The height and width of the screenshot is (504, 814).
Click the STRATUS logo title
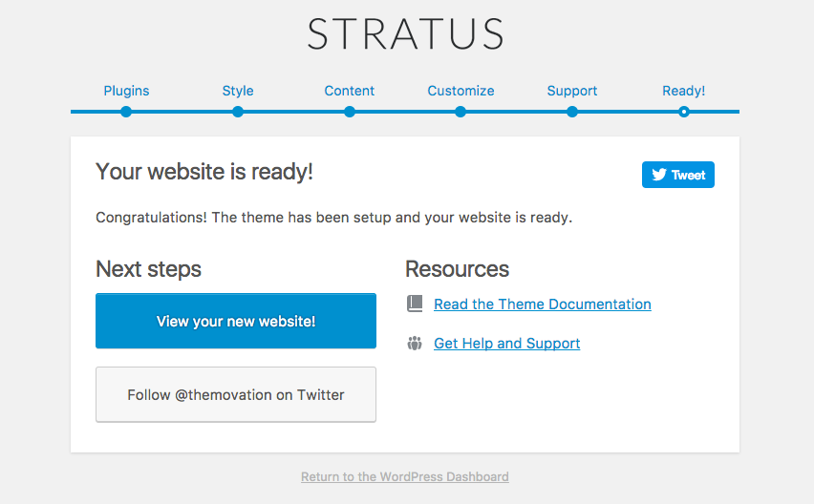pyautogui.click(x=405, y=34)
